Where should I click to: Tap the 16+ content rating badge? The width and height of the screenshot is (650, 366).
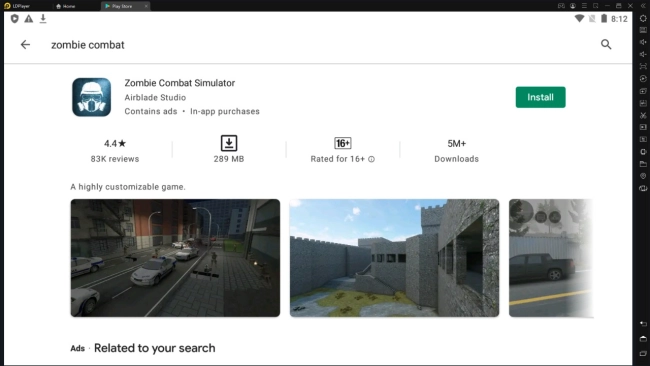tap(342, 143)
